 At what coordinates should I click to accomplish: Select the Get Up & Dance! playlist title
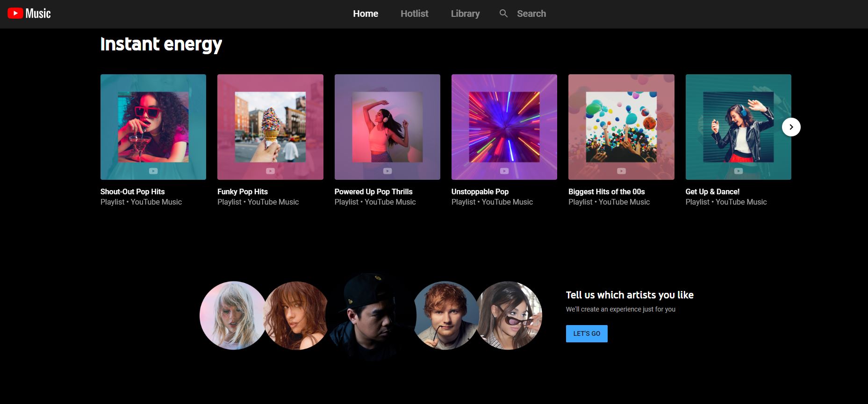pos(712,191)
